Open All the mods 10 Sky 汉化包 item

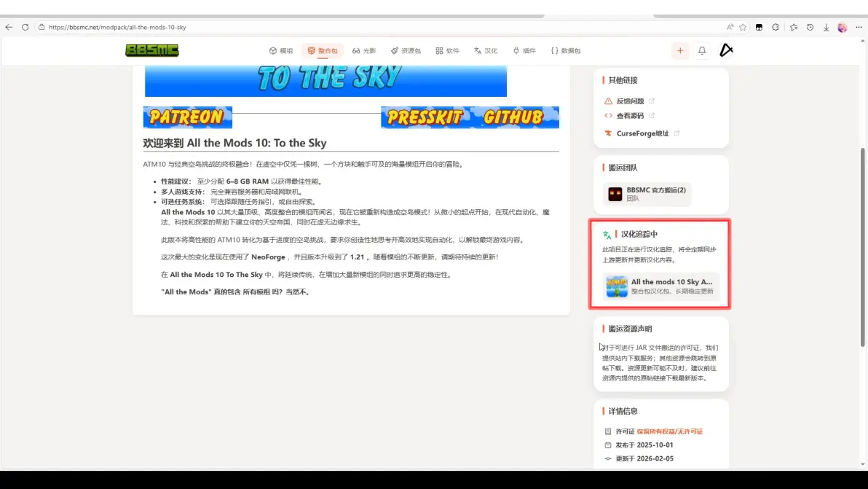[660, 287]
